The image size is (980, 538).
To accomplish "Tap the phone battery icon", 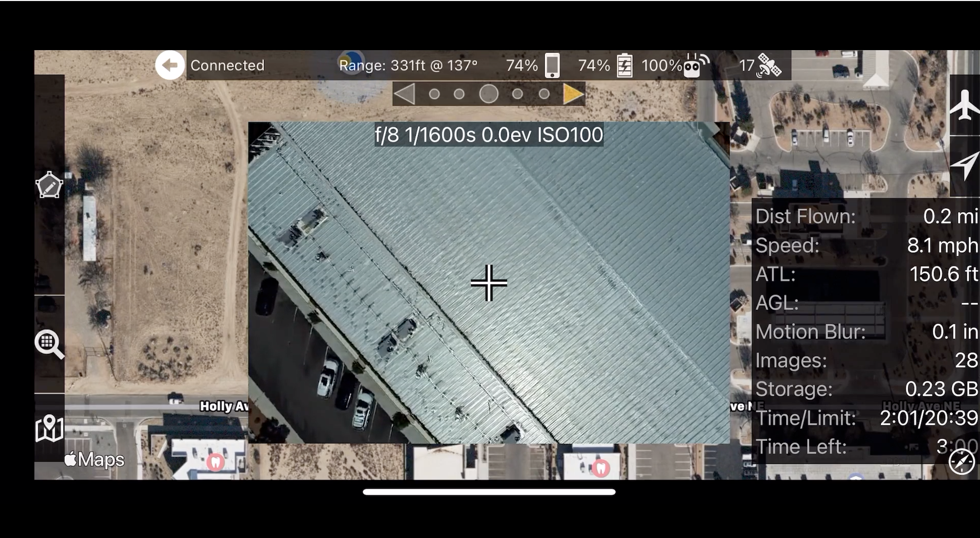I will 552,65.
